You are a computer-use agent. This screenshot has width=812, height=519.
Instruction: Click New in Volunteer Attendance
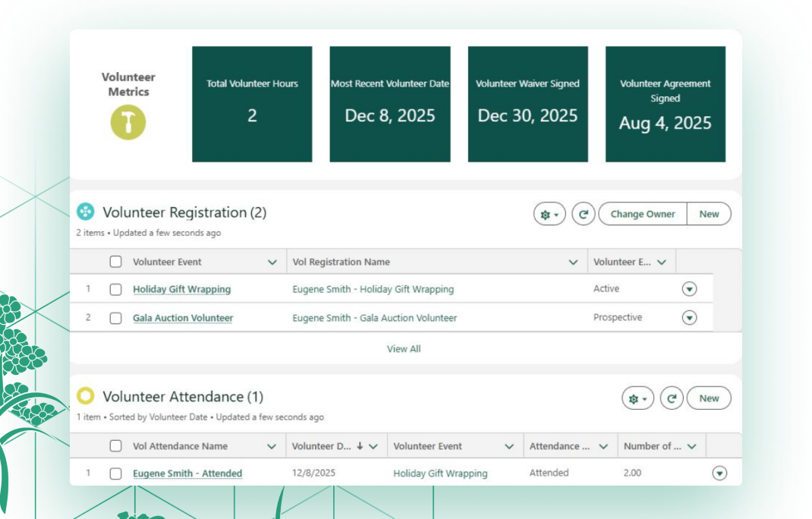[709, 398]
